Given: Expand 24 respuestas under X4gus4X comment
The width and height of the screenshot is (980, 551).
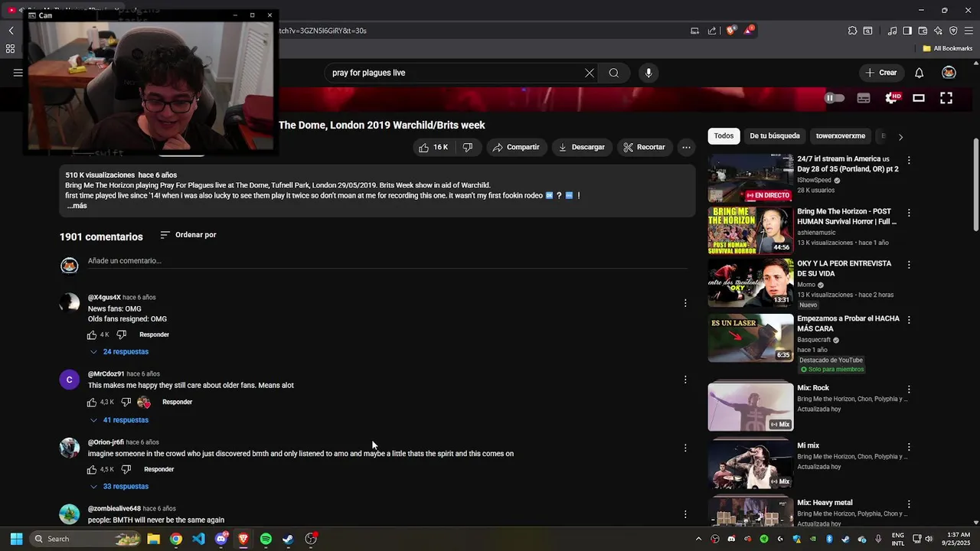Looking at the screenshot, I should pyautogui.click(x=119, y=352).
